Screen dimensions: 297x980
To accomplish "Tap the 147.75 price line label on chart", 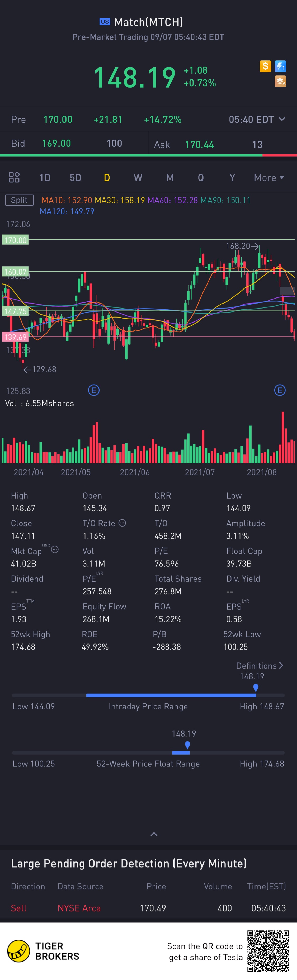I will click(x=15, y=311).
